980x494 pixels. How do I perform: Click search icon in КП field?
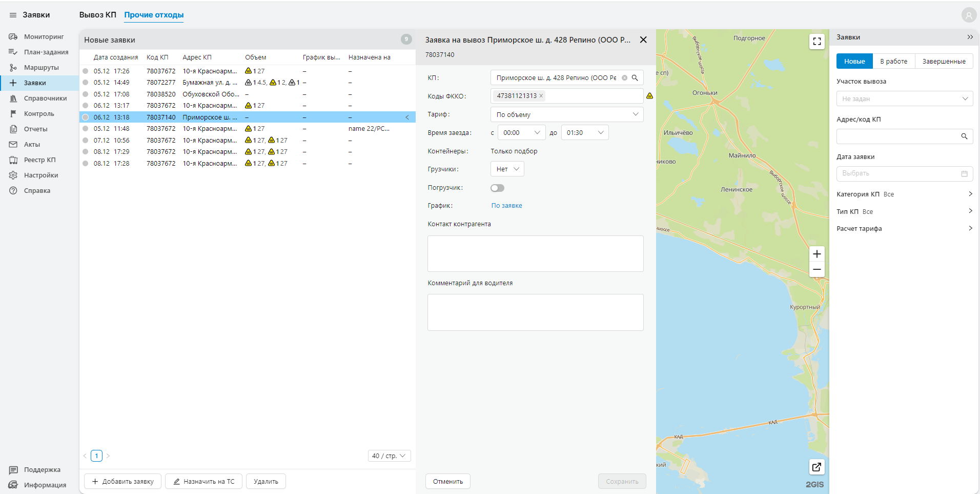click(x=635, y=78)
